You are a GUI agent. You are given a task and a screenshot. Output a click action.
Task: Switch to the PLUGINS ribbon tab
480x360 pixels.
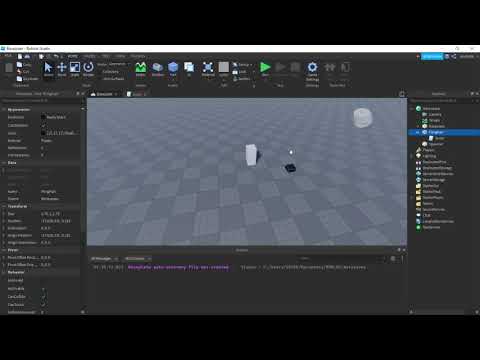pyautogui.click(x=138, y=56)
